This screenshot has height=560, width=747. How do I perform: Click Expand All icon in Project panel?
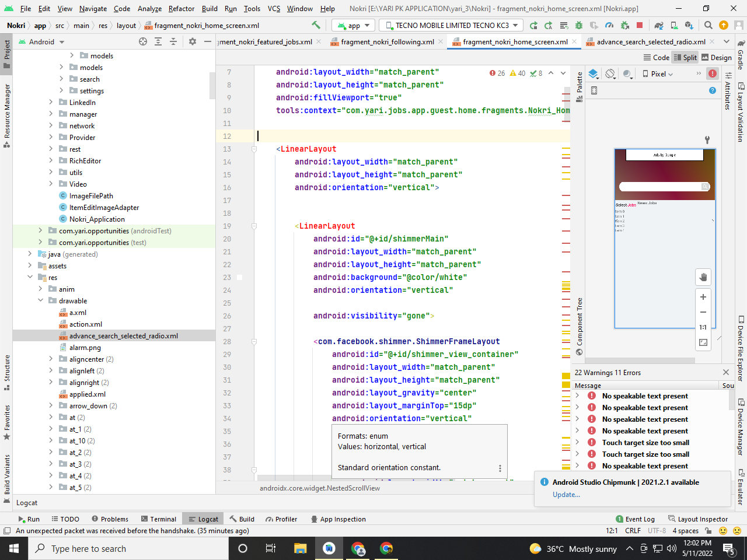point(158,41)
